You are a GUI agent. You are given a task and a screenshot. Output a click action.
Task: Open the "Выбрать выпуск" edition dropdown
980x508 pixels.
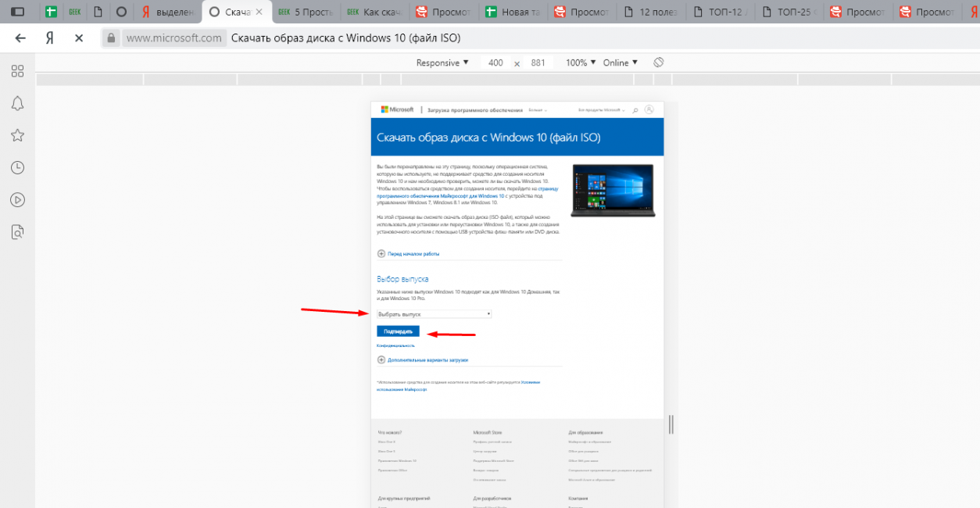coord(434,314)
